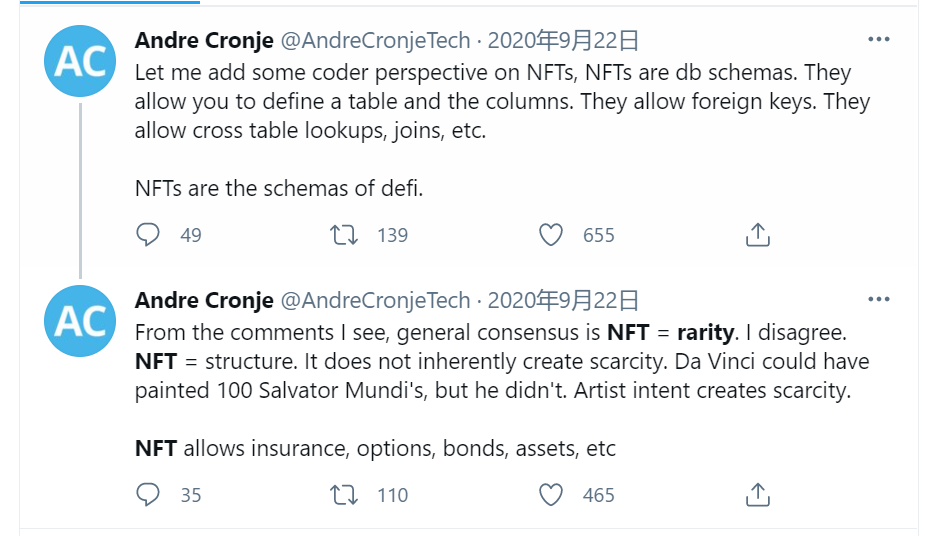Share the first tweet about NFT schemas
The height and width of the screenshot is (536, 925).
coord(757,235)
